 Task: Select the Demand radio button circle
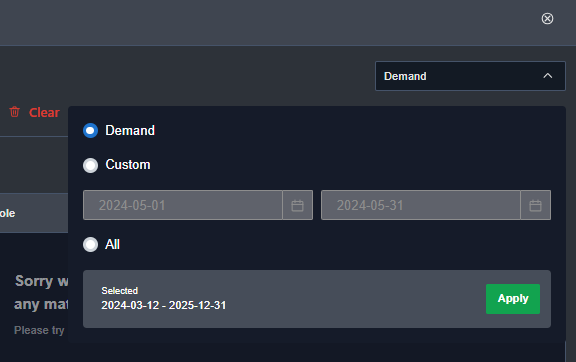pos(90,130)
